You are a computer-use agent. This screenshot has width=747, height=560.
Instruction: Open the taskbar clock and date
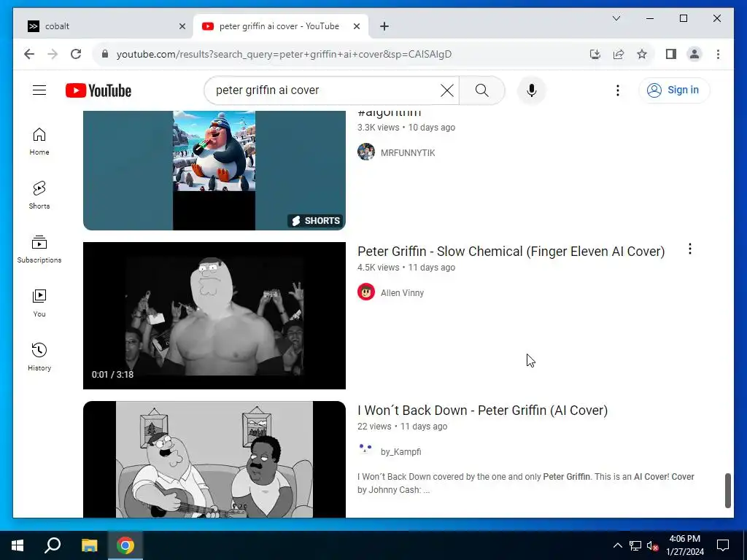click(684, 545)
